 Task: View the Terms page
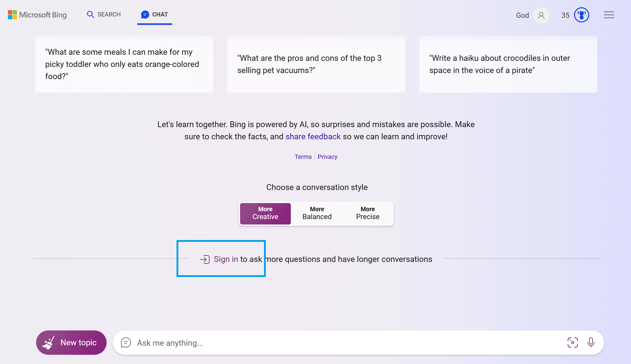303,157
